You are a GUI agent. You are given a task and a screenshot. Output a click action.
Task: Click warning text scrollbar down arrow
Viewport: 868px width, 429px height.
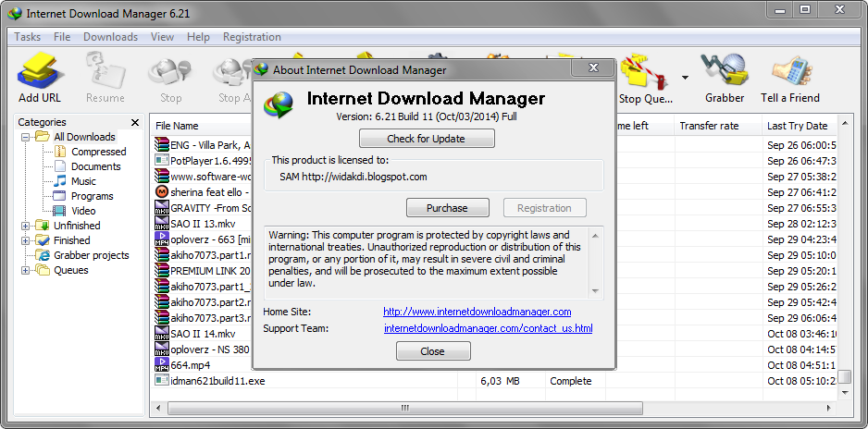click(x=595, y=291)
